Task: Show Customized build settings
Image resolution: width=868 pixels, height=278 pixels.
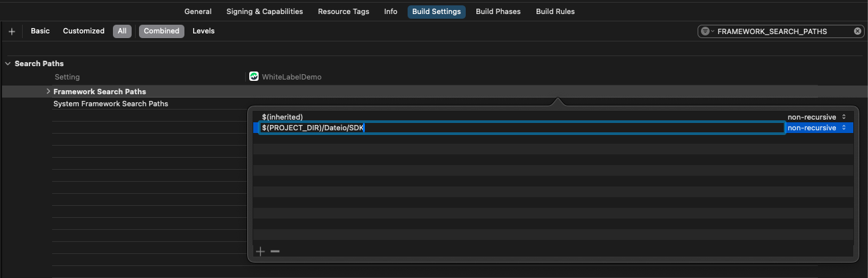Action: pos(84,31)
